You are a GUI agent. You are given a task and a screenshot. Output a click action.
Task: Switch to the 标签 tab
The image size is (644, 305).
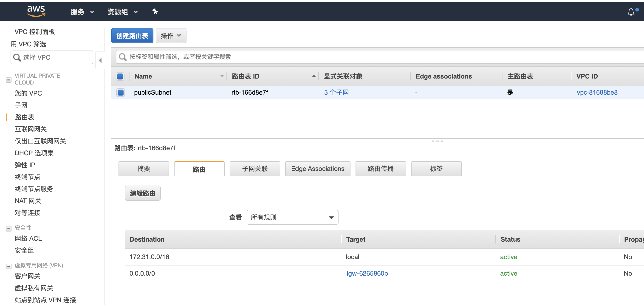coord(436,169)
